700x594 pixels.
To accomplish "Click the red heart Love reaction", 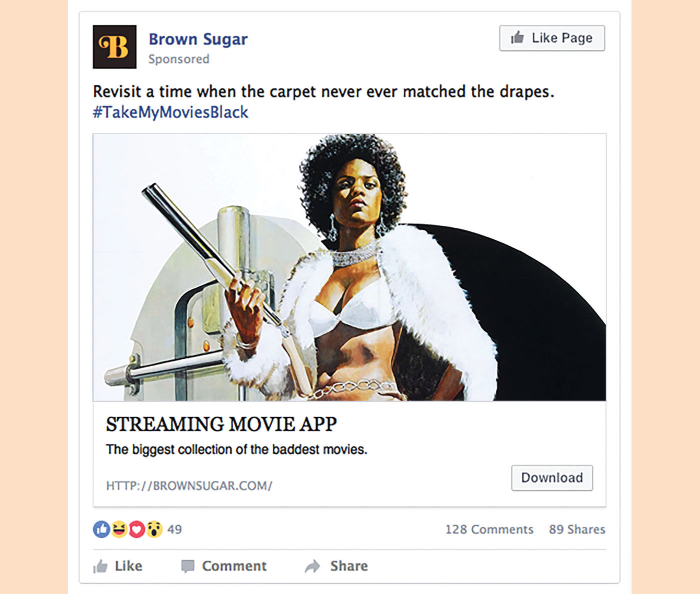I will pyautogui.click(x=136, y=529).
